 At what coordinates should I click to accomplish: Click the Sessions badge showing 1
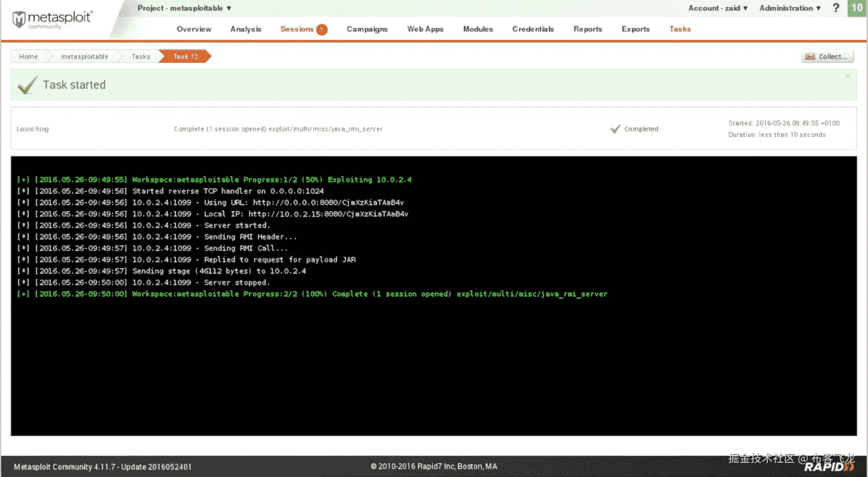point(322,29)
